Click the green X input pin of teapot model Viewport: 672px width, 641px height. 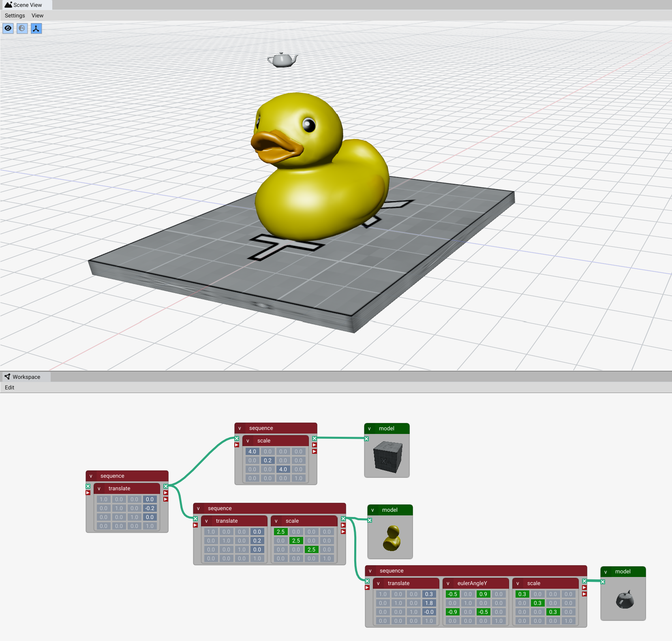603,582
